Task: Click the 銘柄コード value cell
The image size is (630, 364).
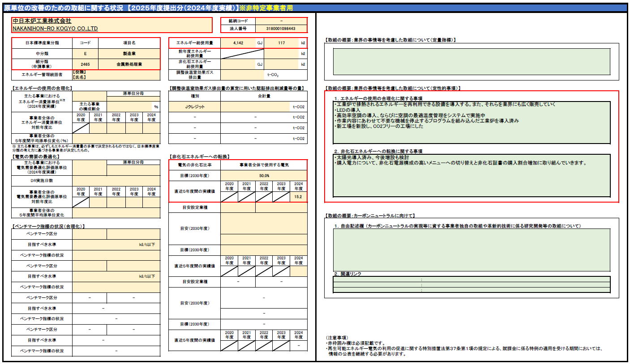Action: (281, 21)
